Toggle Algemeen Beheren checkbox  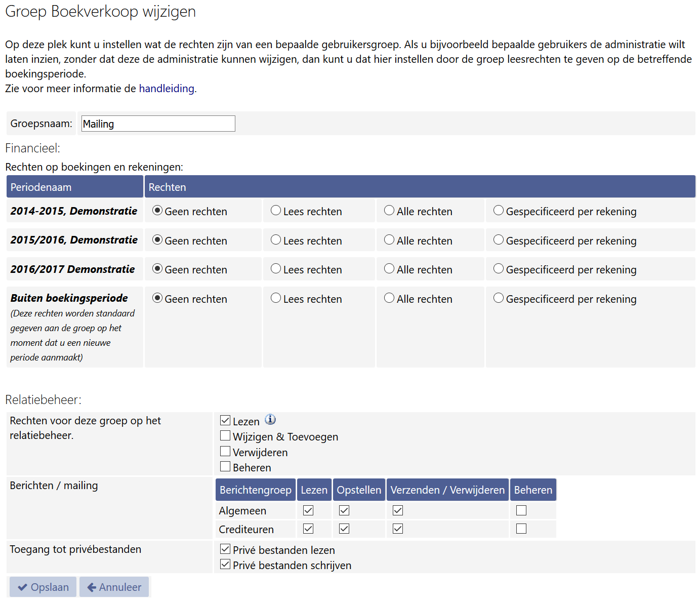click(x=521, y=510)
